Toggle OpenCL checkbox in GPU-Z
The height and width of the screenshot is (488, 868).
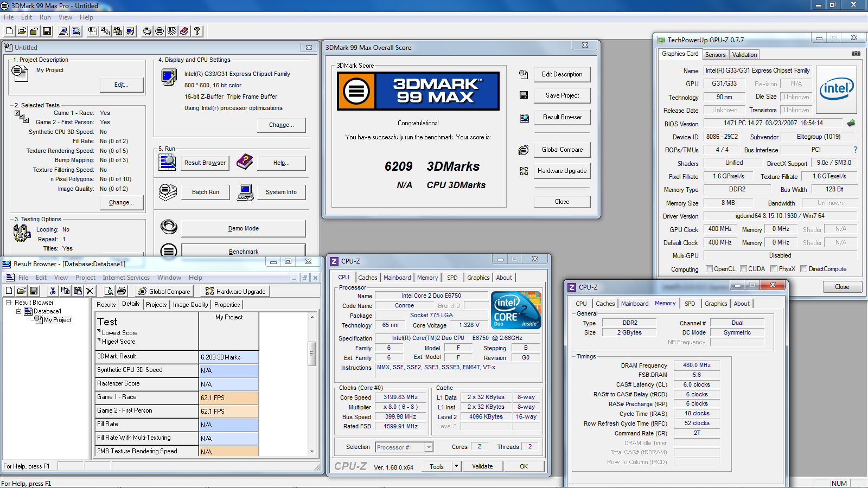click(709, 269)
